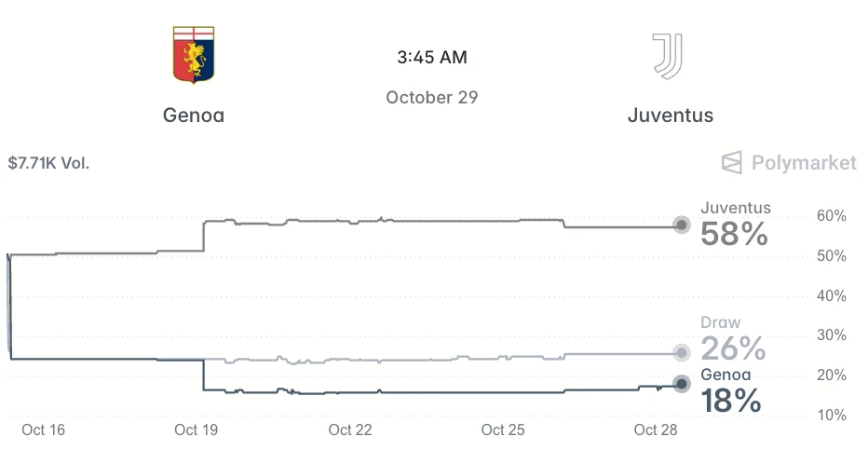Open the Polymarket brand text link

(804, 163)
